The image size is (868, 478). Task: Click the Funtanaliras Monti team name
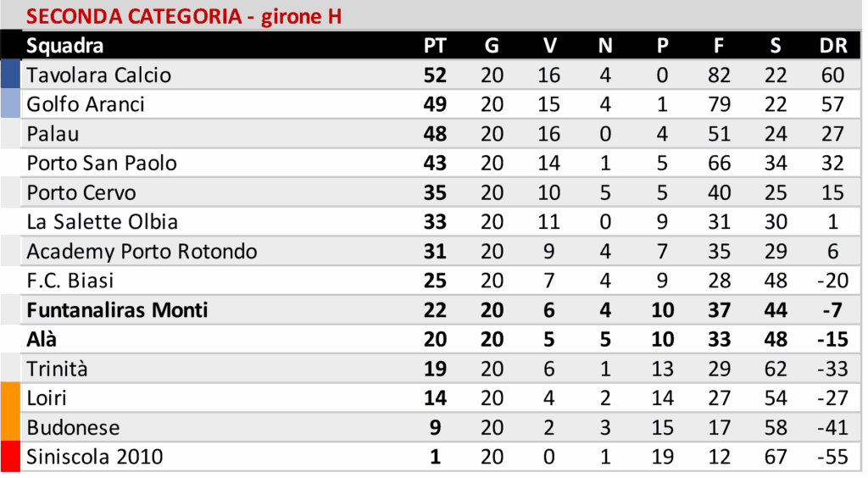pyautogui.click(x=117, y=310)
